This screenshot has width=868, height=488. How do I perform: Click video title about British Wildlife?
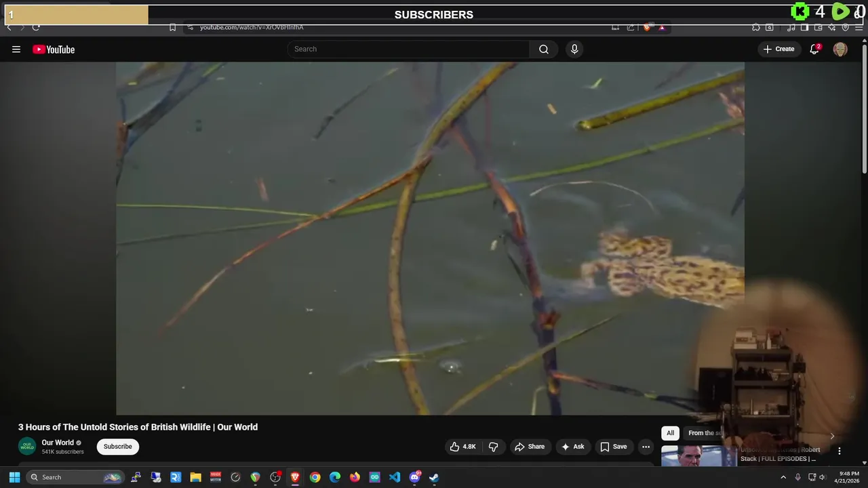point(138,427)
